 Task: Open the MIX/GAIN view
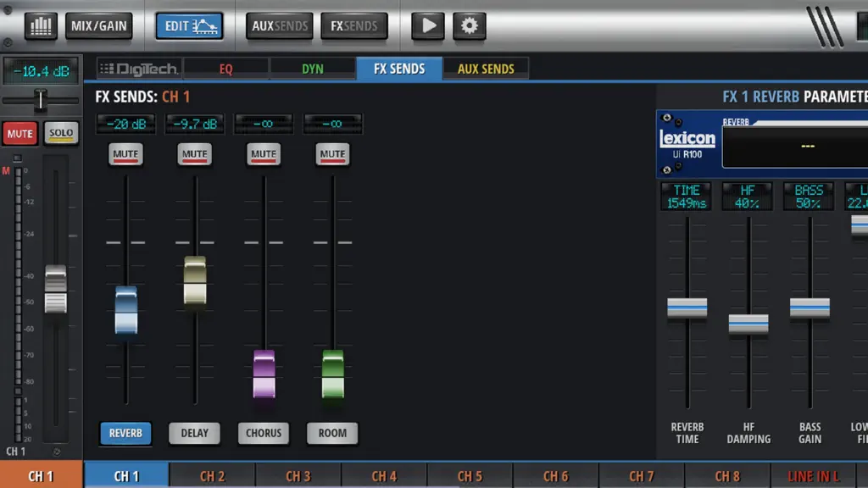point(99,26)
